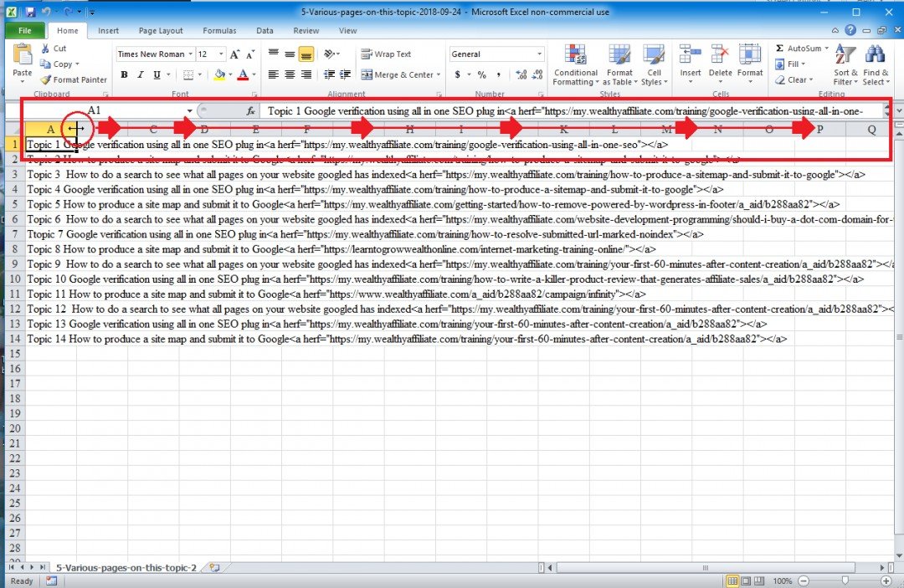Toggle Underline formatting

tap(157, 74)
